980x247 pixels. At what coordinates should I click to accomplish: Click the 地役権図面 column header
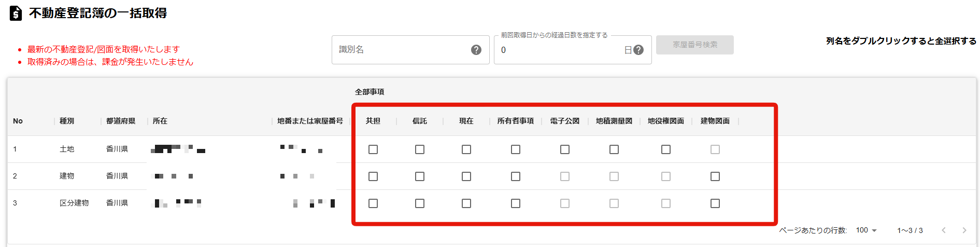click(666, 121)
